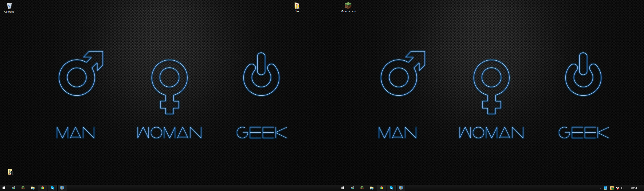Open the monitor-settings app on left-screen taskbar
644x191 pixels.
pos(62,188)
